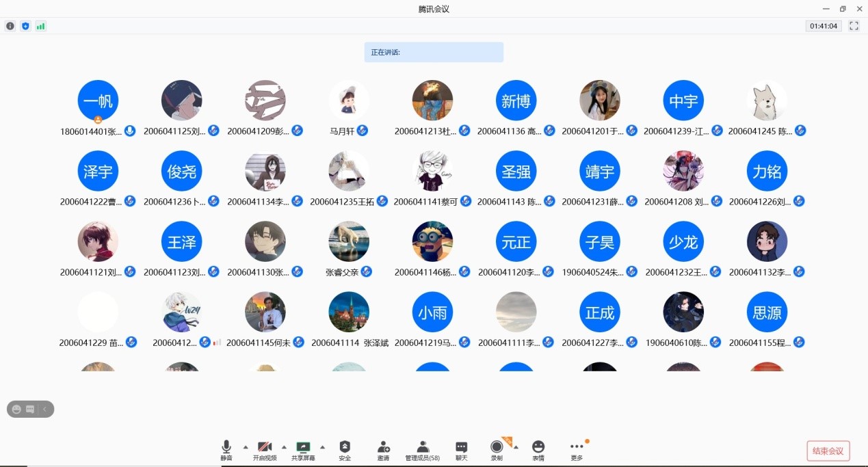Open the meeting info icon at top left
868x467 pixels.
tap(10, 26)
